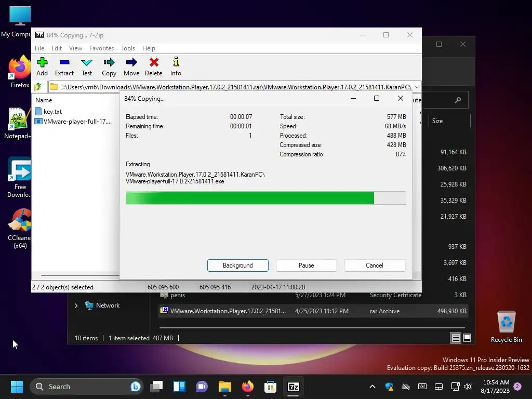This screenshot has width=532, height=399.
Task: Open the Help menu
Action: (x=149, y=48)
